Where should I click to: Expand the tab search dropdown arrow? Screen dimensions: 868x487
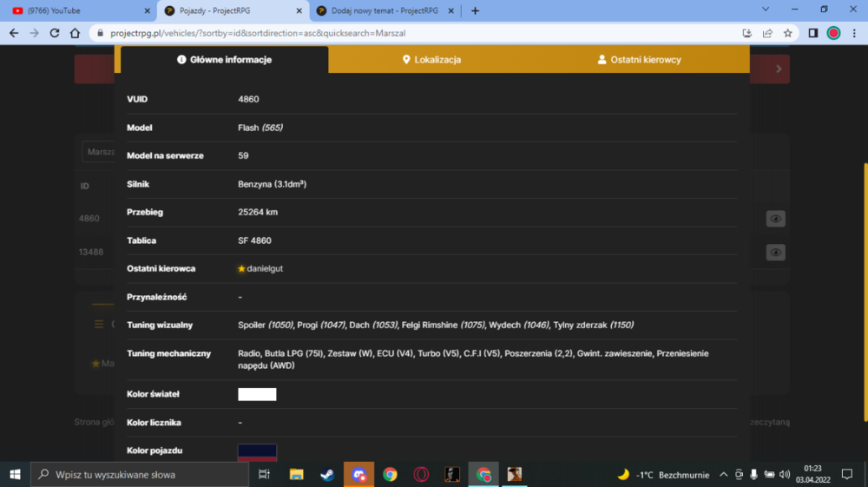pos(766,10)
